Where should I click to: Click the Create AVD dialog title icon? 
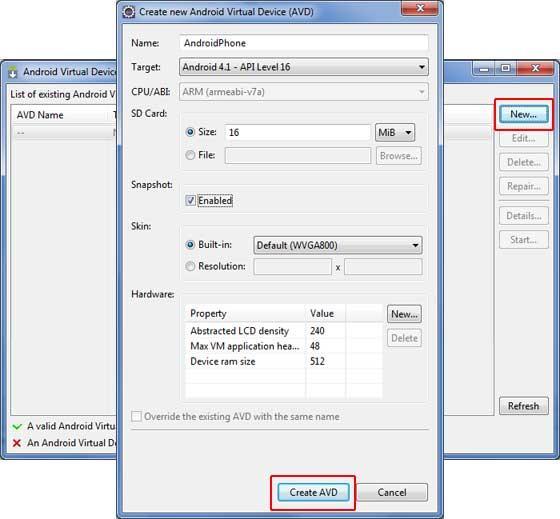click(x=129, y=12)
